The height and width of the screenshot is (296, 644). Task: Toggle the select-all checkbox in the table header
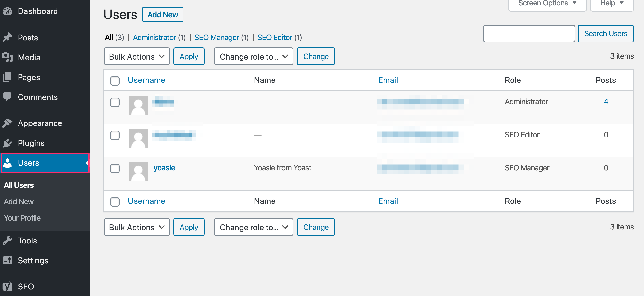pyautogui.click(x=115, y=81)
